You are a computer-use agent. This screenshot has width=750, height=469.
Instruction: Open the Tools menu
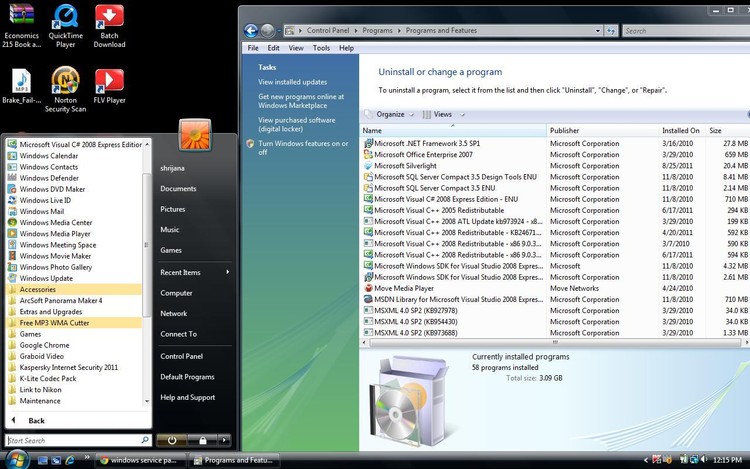click(321, 48)
